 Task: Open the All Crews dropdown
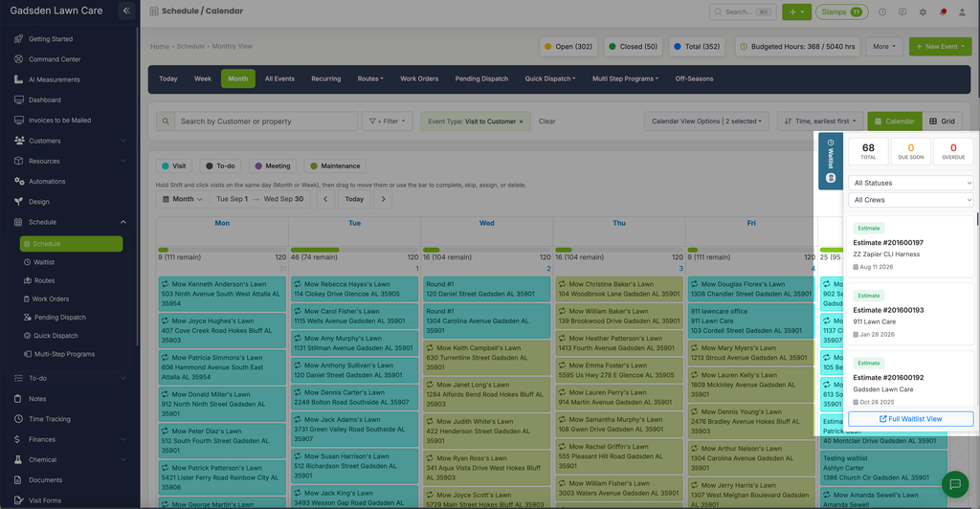(x=911, y=200)
